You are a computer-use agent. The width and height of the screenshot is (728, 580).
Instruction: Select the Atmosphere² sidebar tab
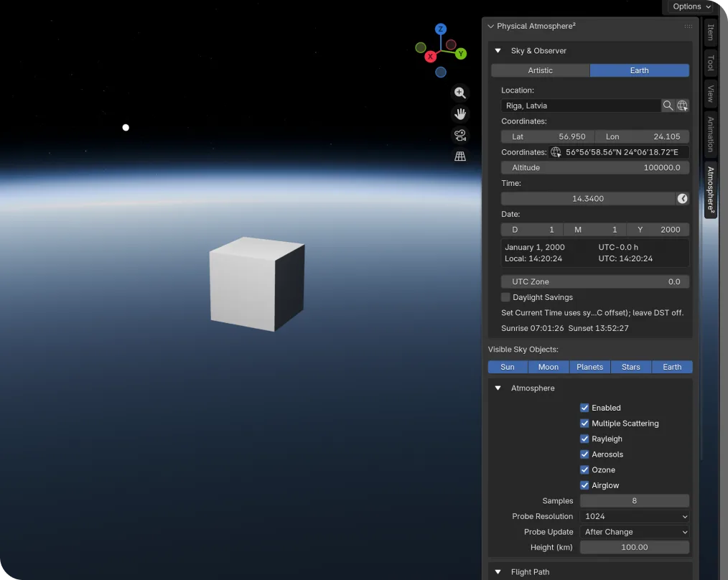tap(710, 190)
